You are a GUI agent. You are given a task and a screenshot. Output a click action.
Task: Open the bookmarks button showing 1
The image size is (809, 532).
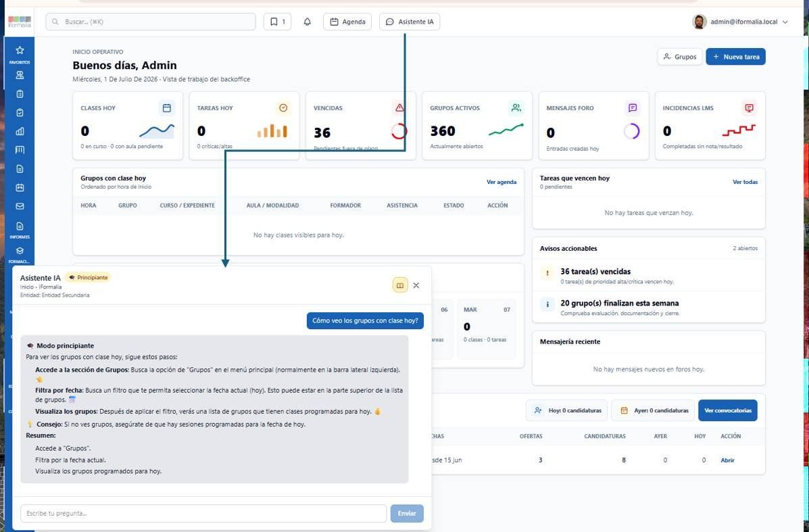click(x=278, y=22)
